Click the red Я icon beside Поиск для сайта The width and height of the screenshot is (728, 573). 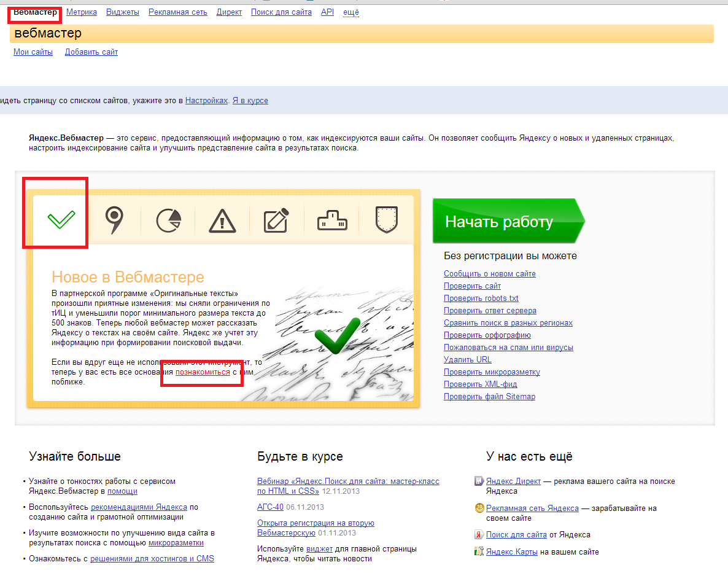(x=479, y=534)
